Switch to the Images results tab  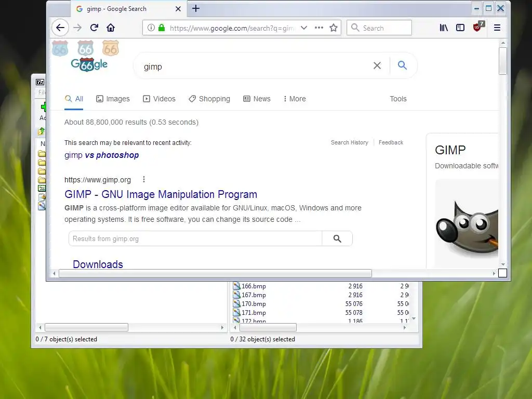point(113,99)
